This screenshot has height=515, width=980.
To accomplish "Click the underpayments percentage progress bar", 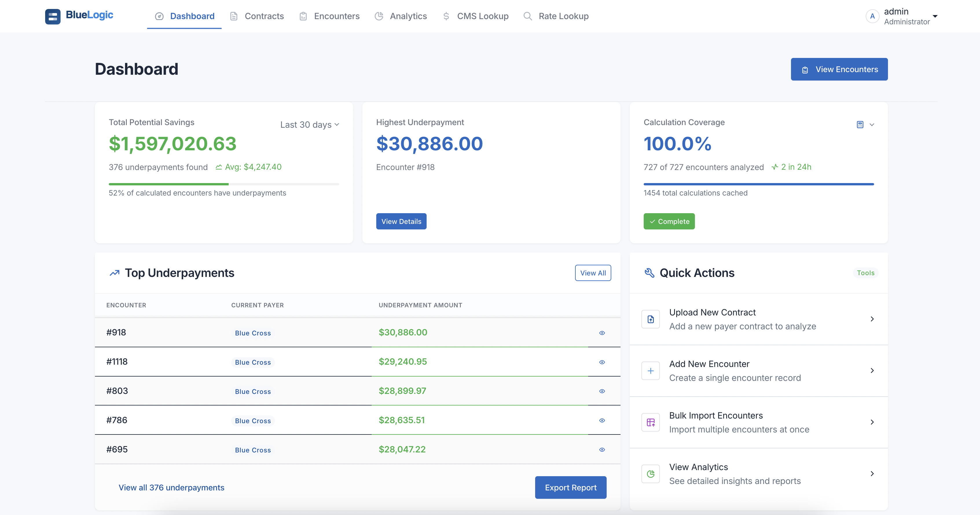I will (x=224, y=184).
